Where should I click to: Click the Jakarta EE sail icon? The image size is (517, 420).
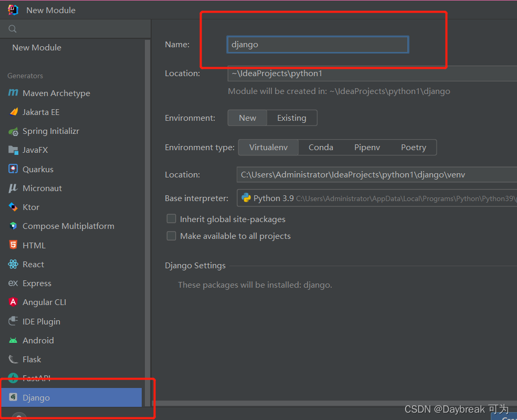[x=14, y=112]
